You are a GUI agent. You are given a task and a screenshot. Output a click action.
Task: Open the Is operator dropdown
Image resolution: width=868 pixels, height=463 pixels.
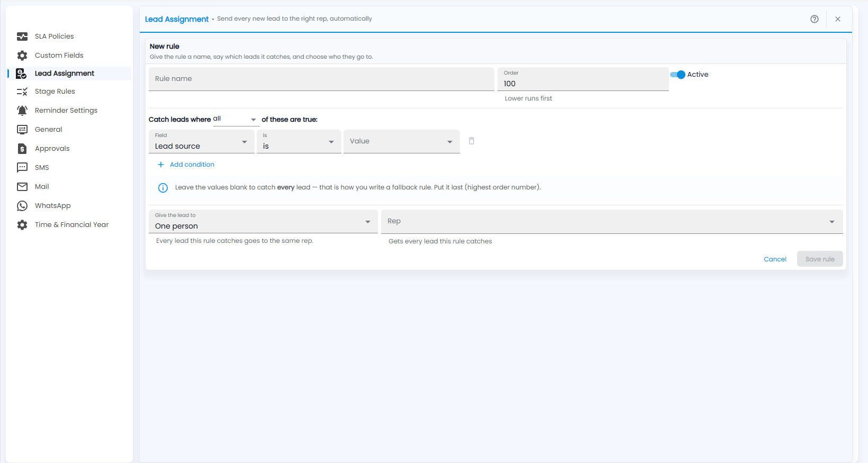[x=299, y=141]
